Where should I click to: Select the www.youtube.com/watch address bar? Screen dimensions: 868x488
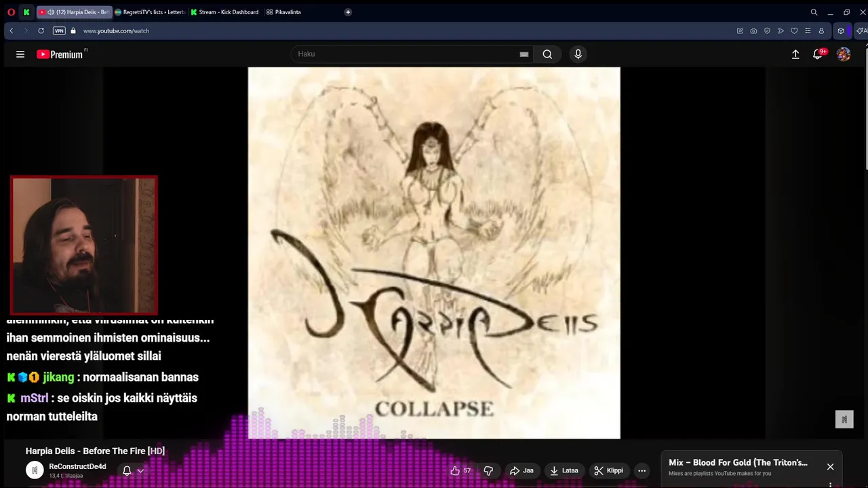click(116, 30)
